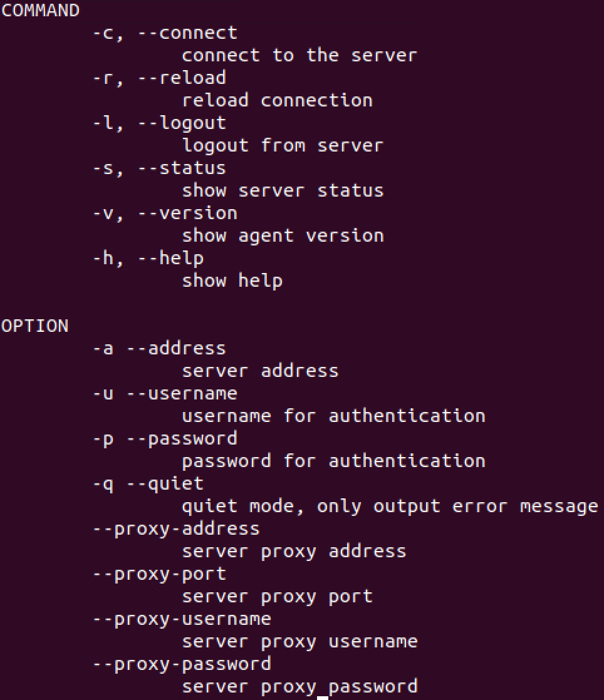
Task: Click the -p --password option text
Action: click(x=165, y=440)
